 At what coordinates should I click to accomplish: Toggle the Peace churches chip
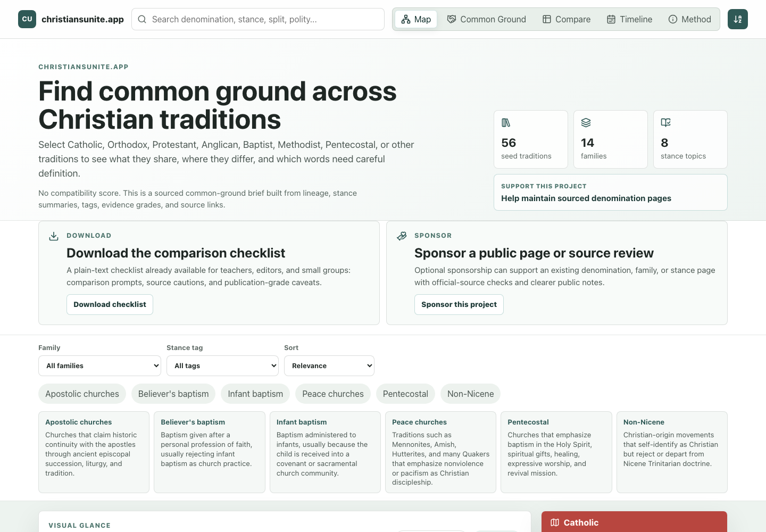click(333, 394)
